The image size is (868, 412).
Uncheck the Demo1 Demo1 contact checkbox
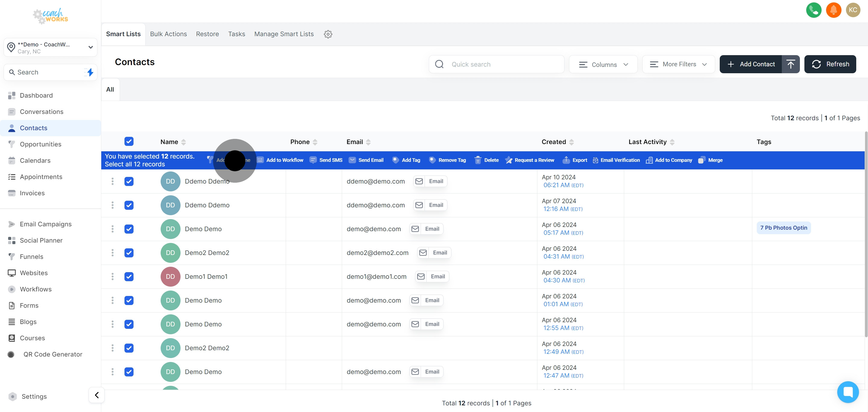[x=129, y=277]
